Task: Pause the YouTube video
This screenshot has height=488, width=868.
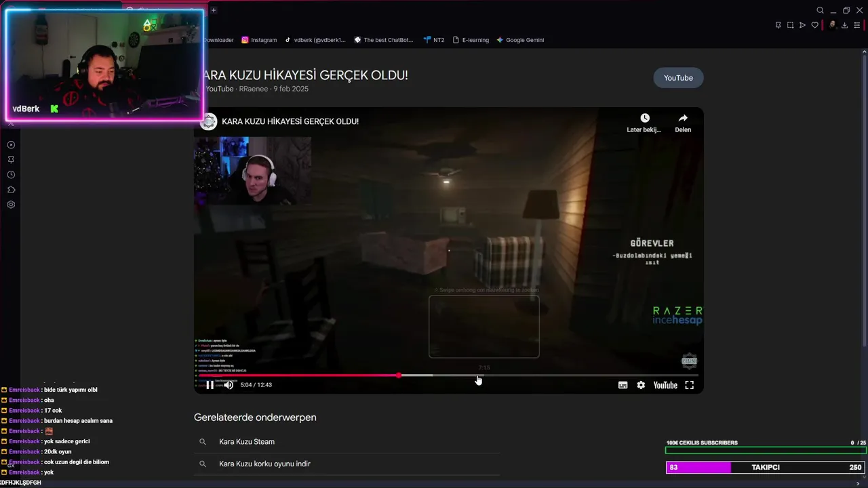Action: [x=210, y=385]
